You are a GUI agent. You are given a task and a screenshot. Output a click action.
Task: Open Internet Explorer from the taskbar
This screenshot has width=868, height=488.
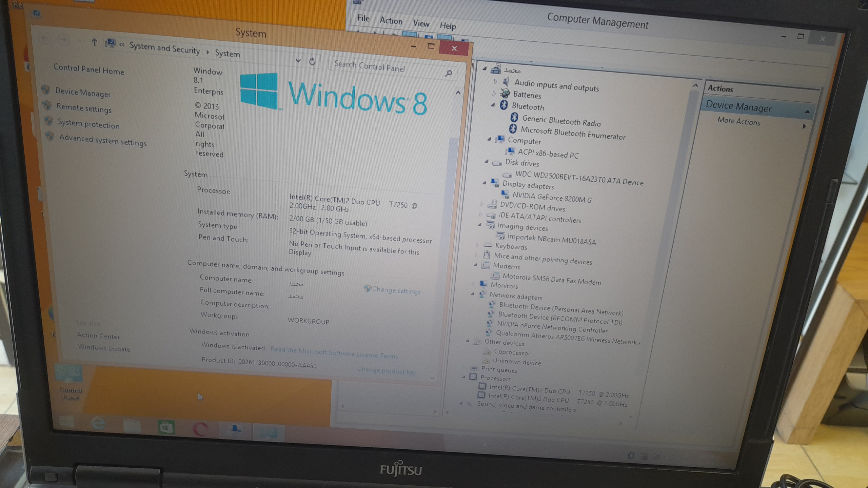[x=98, y=424]
